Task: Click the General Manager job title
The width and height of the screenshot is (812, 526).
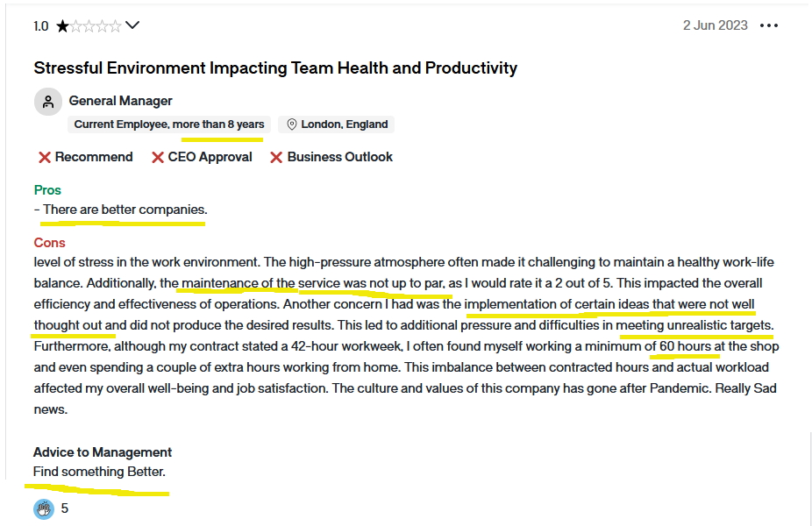Action: point(120,101)
